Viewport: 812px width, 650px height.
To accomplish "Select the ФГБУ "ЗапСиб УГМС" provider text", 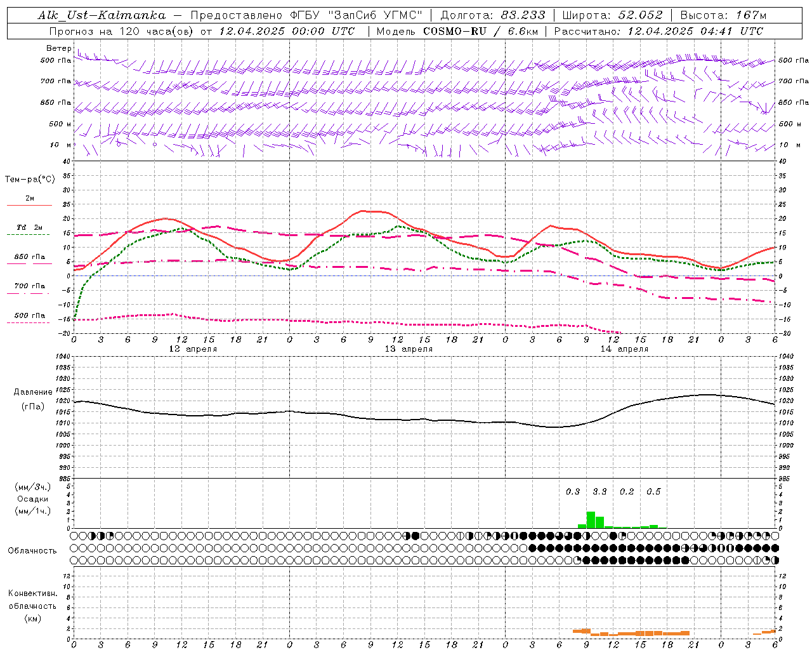I will point(356,15).
